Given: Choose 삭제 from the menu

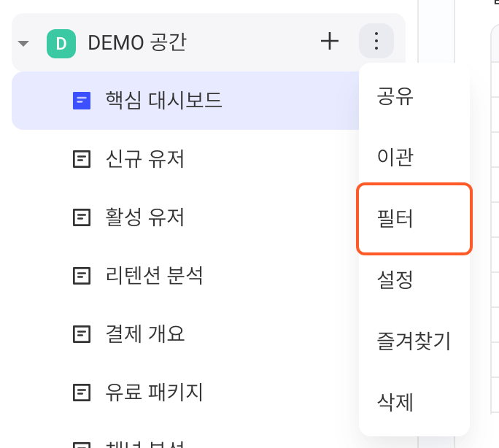Looking at the screenshot, I should (x=414, y=402).
